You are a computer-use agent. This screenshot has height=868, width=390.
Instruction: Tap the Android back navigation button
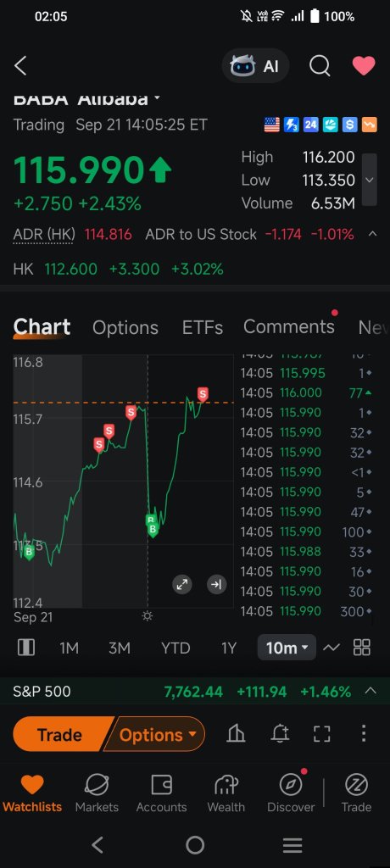point(97,845)
